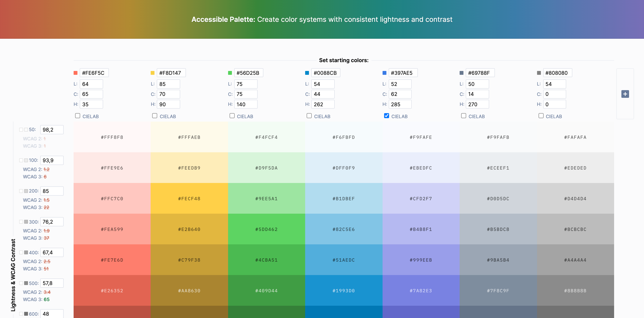Disable CIELAB for the #397AE5 column
This screenshot has width=644, height=318.
(x=387, y=116)
